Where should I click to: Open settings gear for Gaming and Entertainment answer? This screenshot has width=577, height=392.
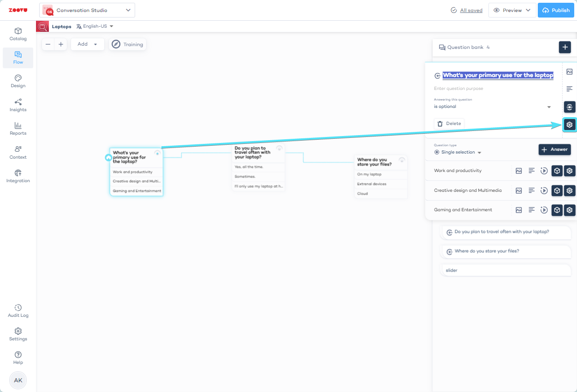click(x=570, y=210)
